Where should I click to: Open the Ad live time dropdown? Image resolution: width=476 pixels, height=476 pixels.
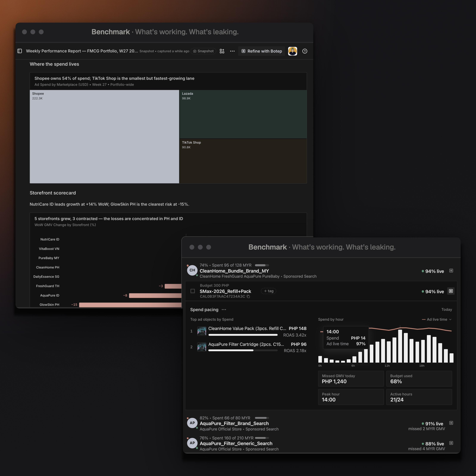pyautogui.click(x=437, y=319)
